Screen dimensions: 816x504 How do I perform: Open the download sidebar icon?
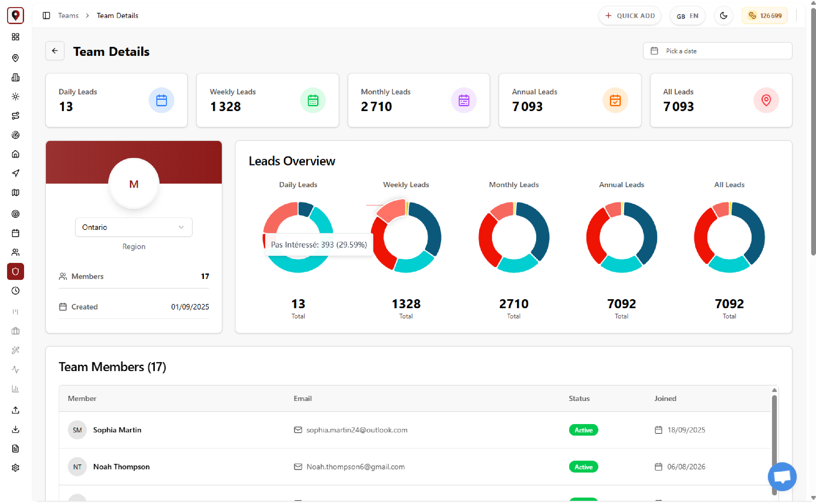click(x=15, y=429)
